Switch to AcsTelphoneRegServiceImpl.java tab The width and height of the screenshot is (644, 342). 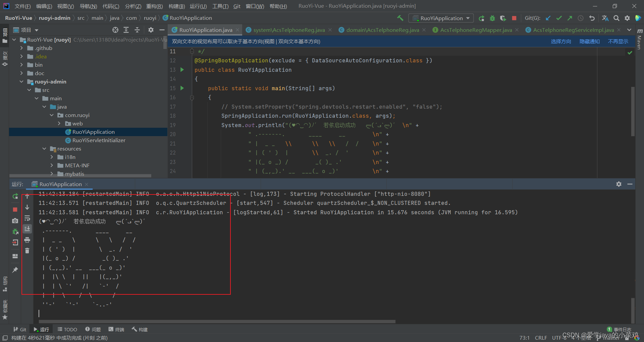pyautogui.click(x=574, y=30)
